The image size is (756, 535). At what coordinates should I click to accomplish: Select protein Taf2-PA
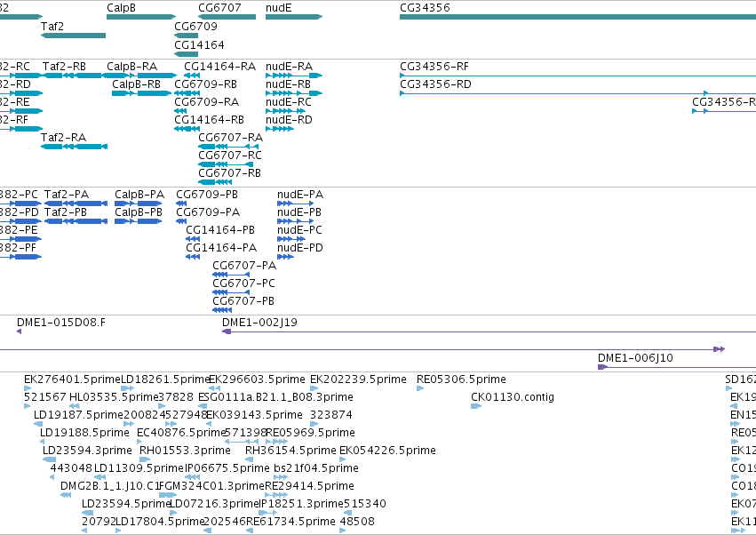pos(67,195)
